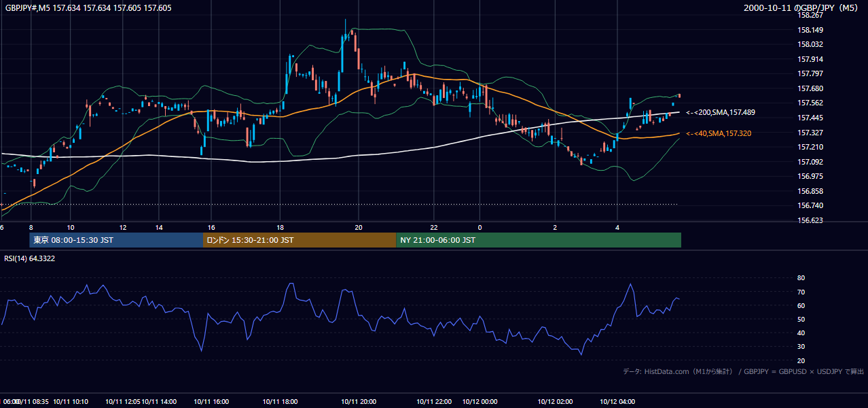Click price axis label 156.858
This screenshot has height=408, width=868.
810,191
